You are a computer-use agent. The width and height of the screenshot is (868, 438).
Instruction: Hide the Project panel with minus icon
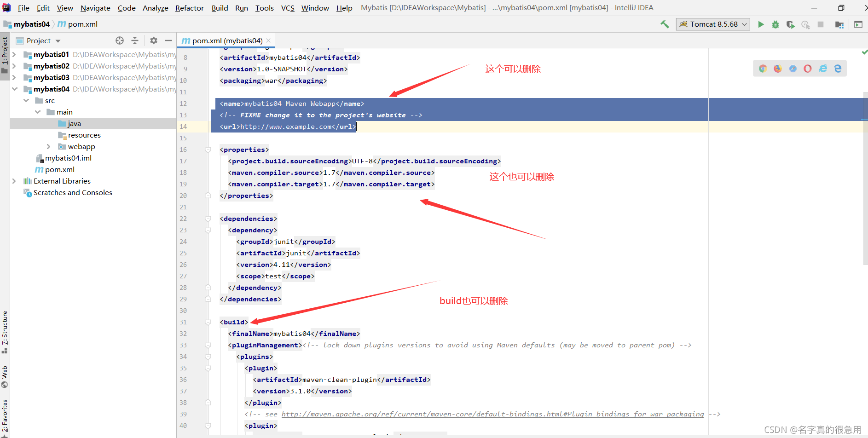click(x=168, y=40)
